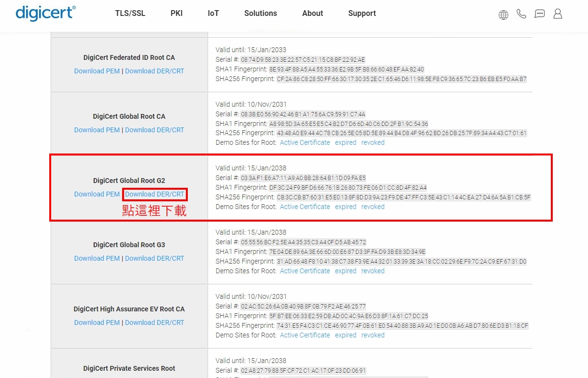Image resolution: width=588 pixels, height=378 pixels.
Task: Open Active Certificate demo for Global Root G3
Action: (305, 271)
